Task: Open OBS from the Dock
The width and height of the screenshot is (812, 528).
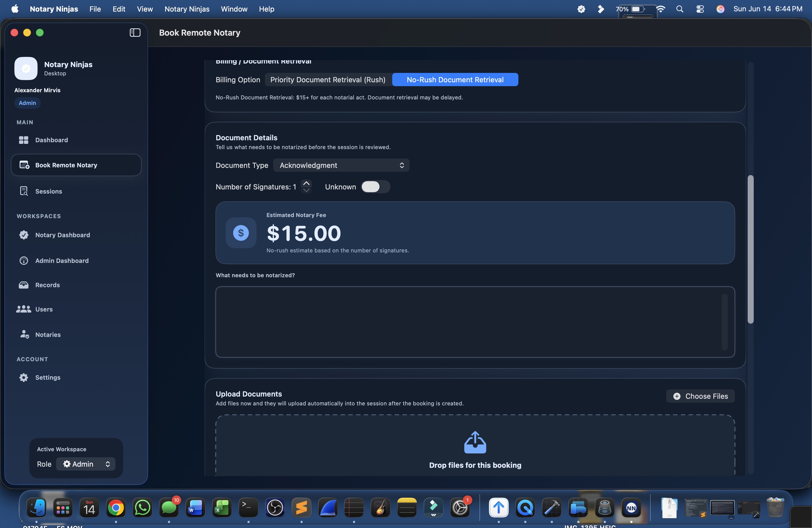Action: click(275, 508)
